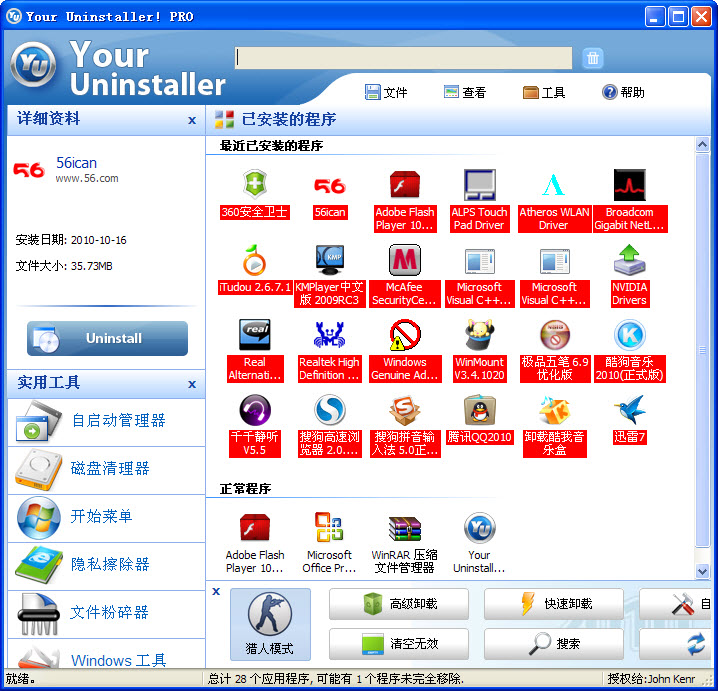718x691 pixels.
Task: Collapse the 实用工具 panel
Action: (x=192, y=384)
